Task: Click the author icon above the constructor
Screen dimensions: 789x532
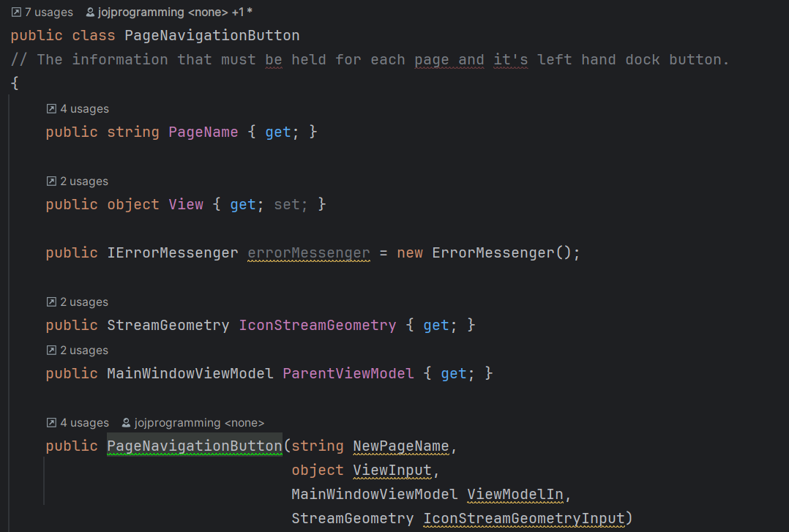Action: click(x=127, y=423)
